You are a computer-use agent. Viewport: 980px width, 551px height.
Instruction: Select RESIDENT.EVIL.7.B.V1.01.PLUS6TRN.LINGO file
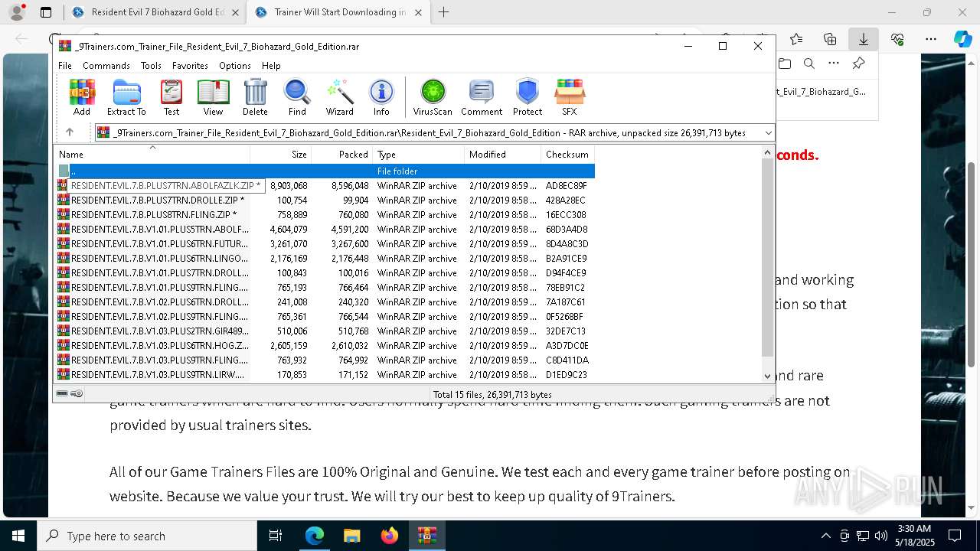coord(325,259)
